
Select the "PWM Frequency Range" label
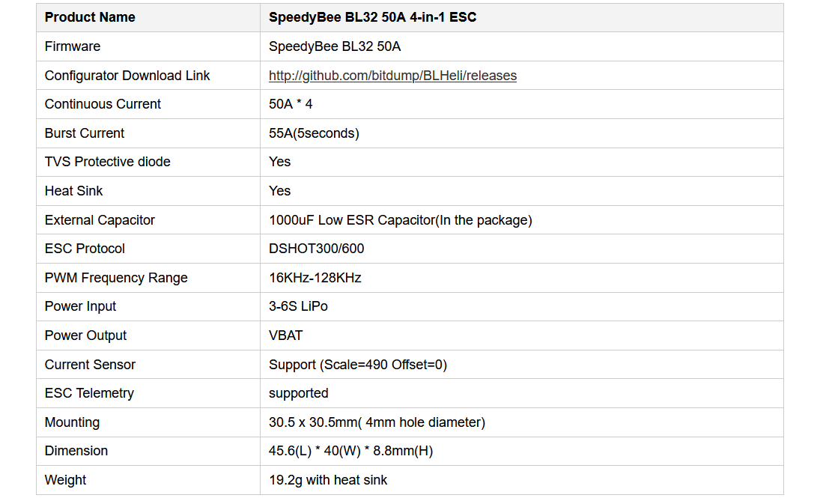tap(116, 278)
